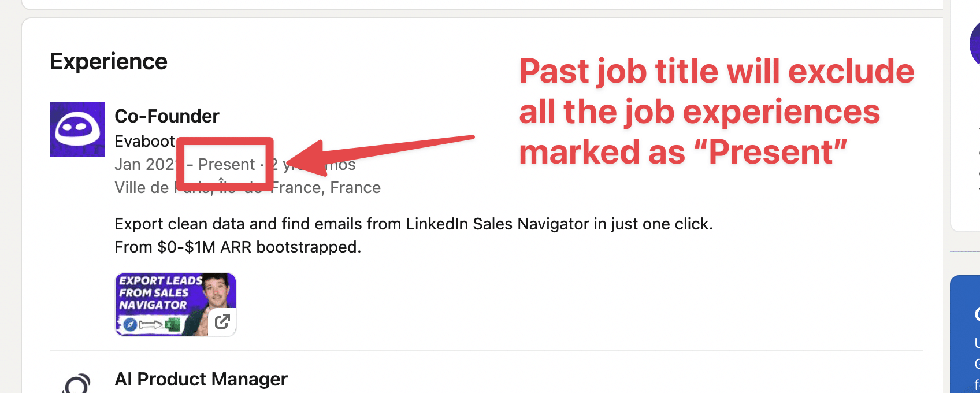Click the Ville de Paris location text
The height and width of the screenshot is (393, 980).
[x=247, y=187]
